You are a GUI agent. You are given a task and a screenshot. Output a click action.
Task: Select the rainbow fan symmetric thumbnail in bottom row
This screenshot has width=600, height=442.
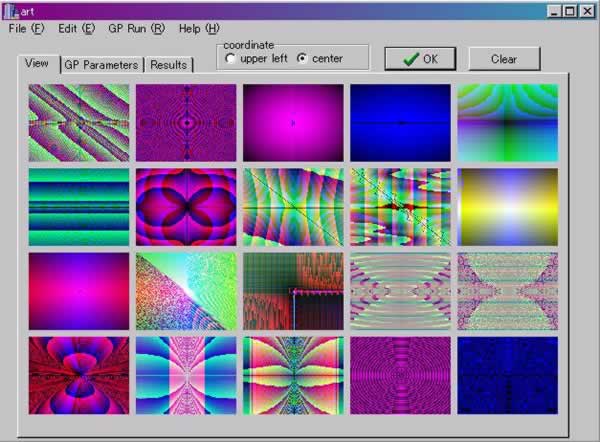[293, 375]
